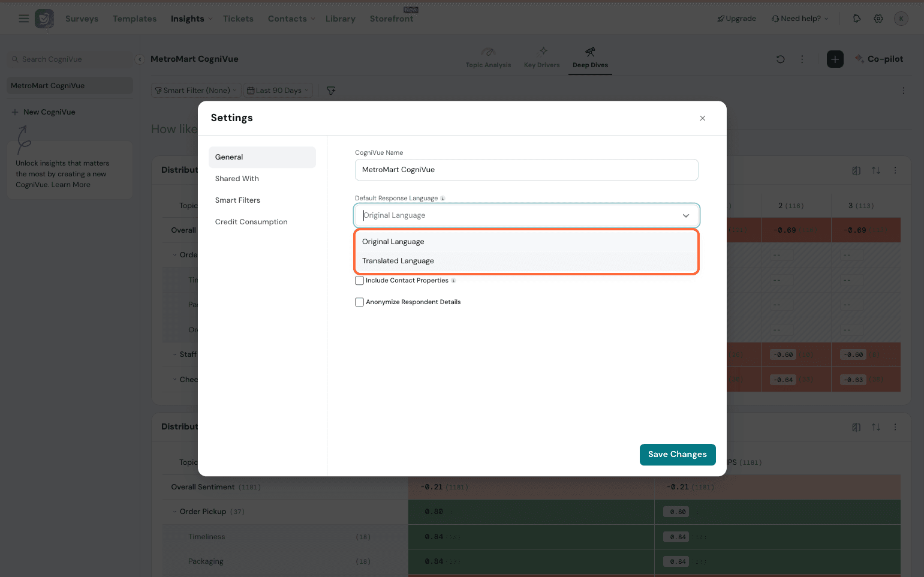Image resolution: width=924 pixels, height=577 pixels.
Task: Open Topic Analysis view
Action: coord(488,58)
